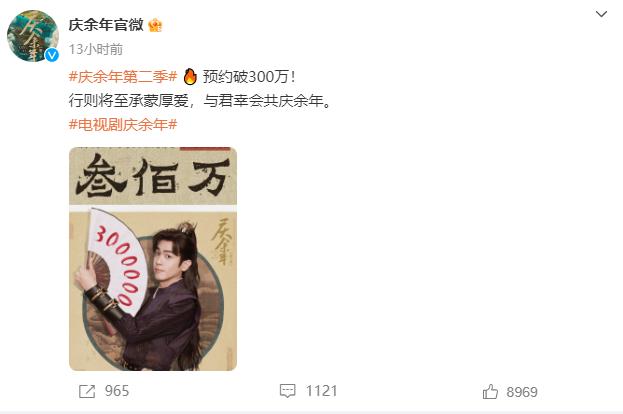Click the repost count 965

[117, 391]
